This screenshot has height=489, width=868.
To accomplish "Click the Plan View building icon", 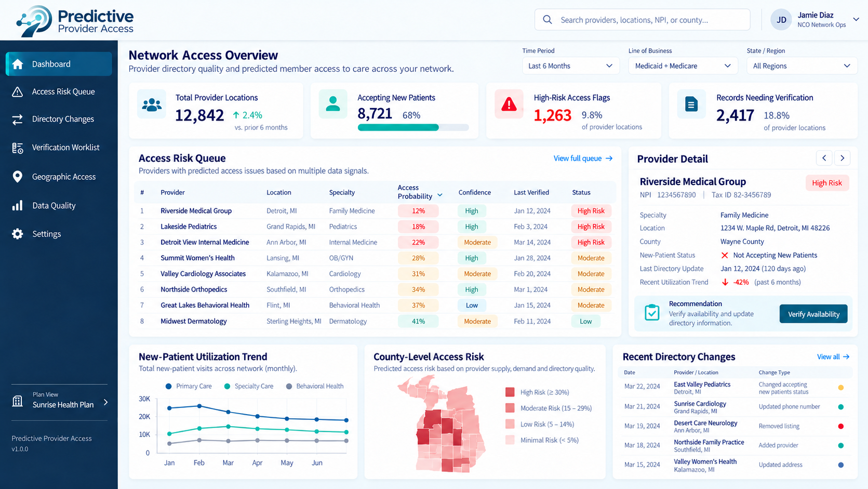I will click(18, 401).
